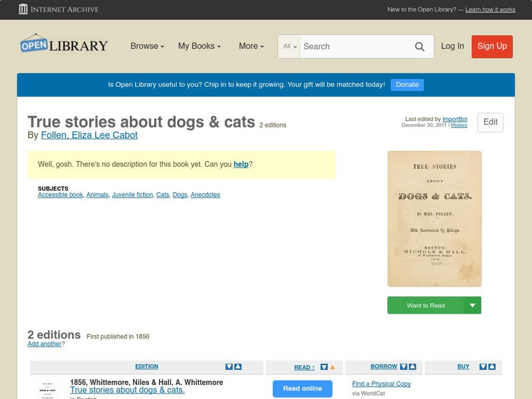Viewport: 532px width, 399px height.
Task: Click the Edit button
Action: pyautogui.click(x=490, y=122)
